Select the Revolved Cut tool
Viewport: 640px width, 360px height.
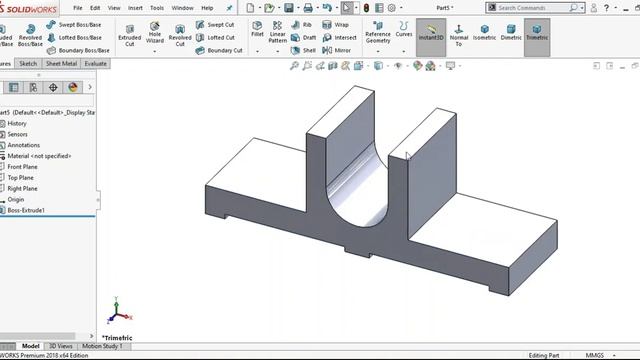[x=180, y=35]
